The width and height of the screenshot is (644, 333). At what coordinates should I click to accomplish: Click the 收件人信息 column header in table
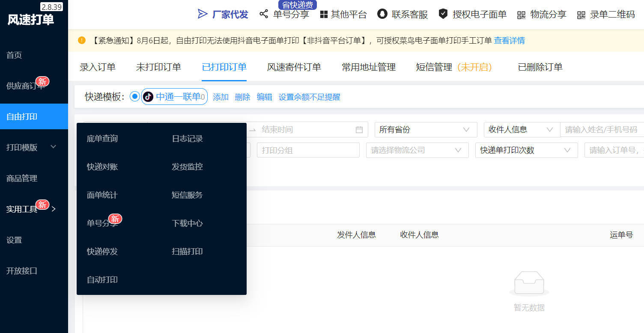pyautogui.click(x=419, y=235)
